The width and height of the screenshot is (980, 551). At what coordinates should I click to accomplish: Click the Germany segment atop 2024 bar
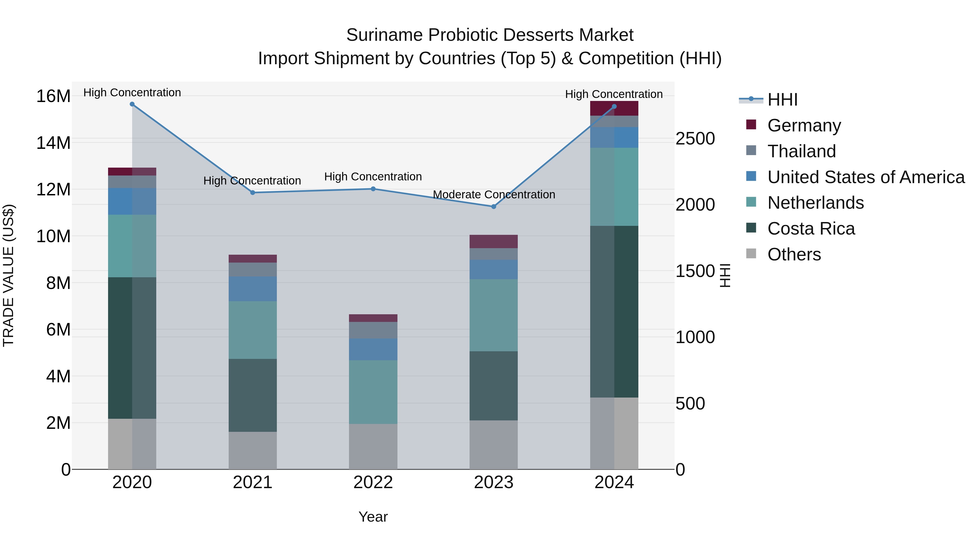coord(614,108)
